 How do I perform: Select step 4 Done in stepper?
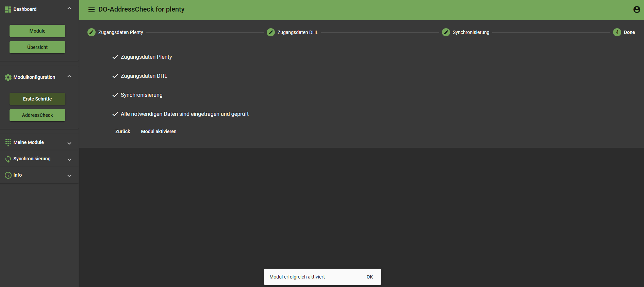617,32
